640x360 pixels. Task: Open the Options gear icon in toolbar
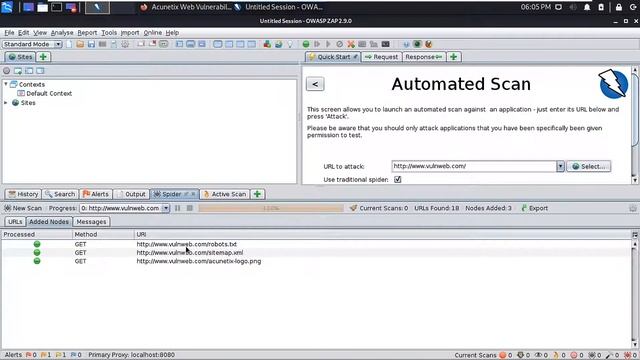(125, 44)
